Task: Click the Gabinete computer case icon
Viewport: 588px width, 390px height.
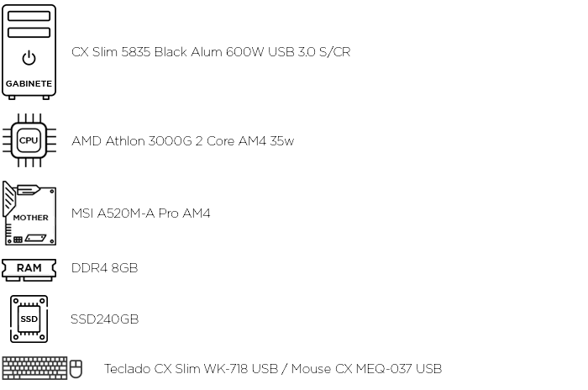Action: [29, 52]
